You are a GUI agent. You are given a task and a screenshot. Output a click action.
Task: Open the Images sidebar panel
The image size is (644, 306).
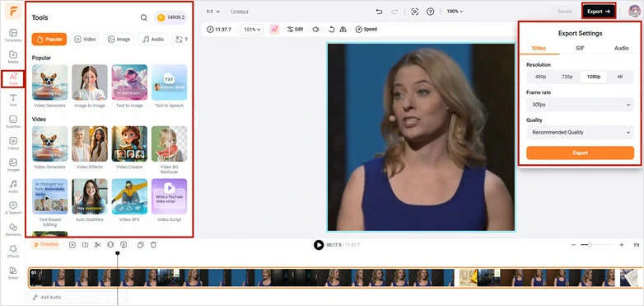point(12,165)
